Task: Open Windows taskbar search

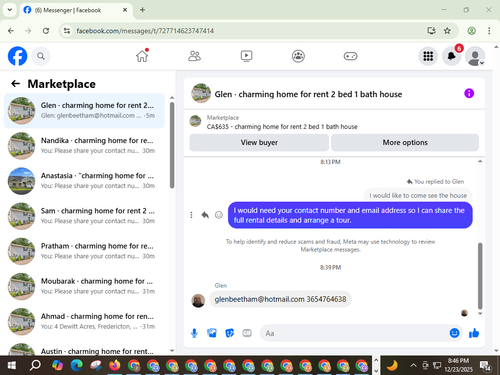Action: (x=35, y=365)
